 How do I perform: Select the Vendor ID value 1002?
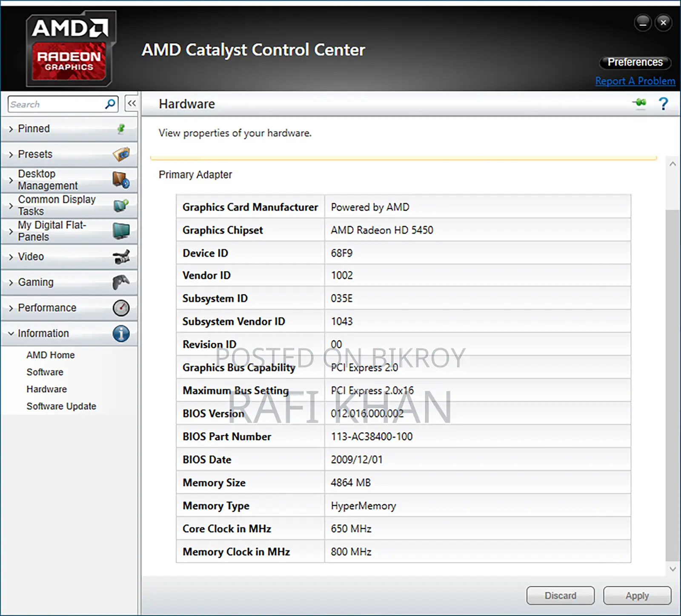[342, 275]
